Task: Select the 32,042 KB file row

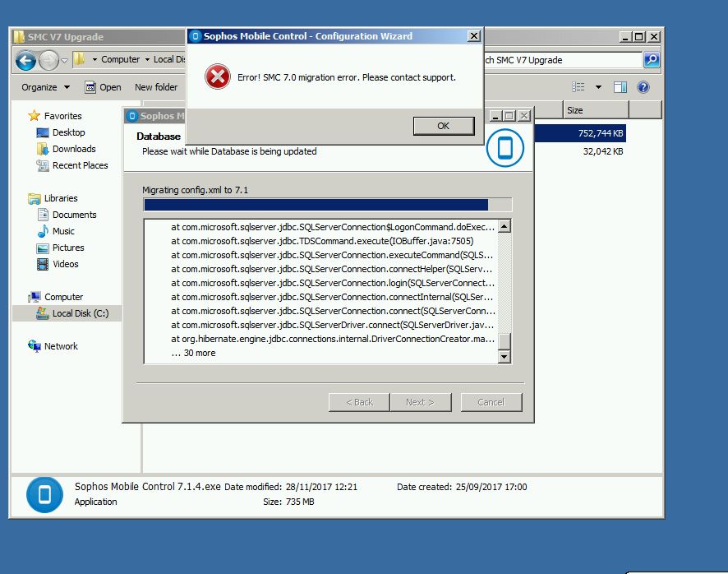Action: [x=579, y=151]
